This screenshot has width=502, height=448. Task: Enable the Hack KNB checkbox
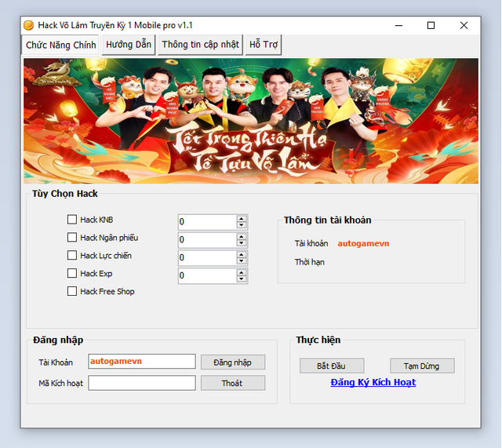[x=72, y=220]
